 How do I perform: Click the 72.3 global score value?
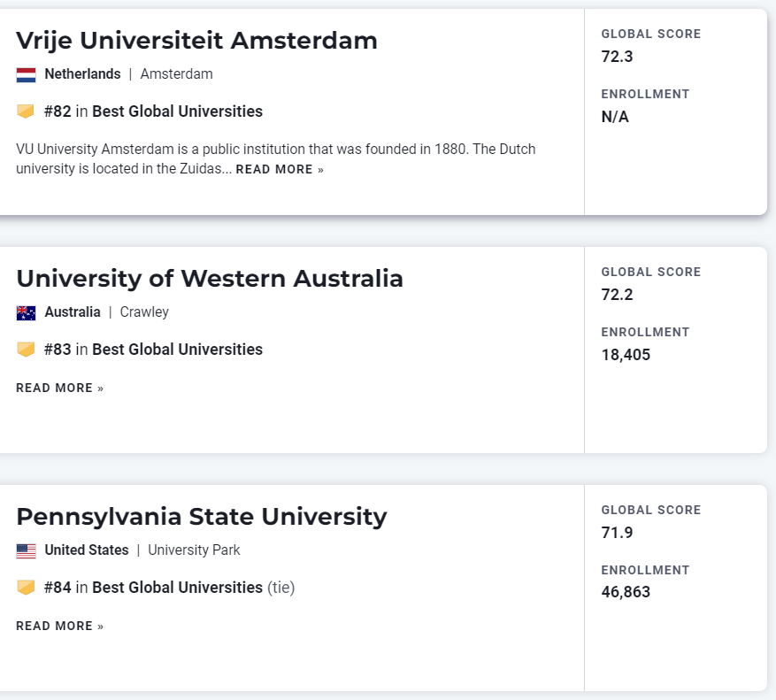[617, 57]
